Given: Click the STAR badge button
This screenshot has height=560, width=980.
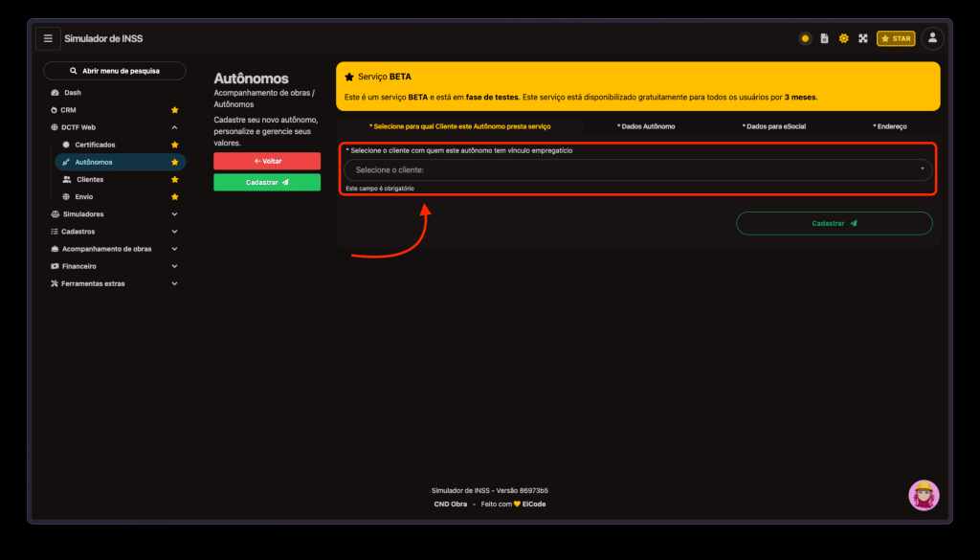Looking at the screenshot, I should (x=896, y=38).
